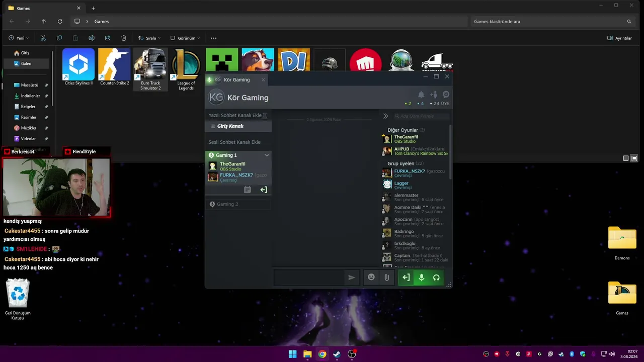Toggle headphone output in Steam voice chat
This screenshot has width=644, height=362.
(x=436, y=278)
